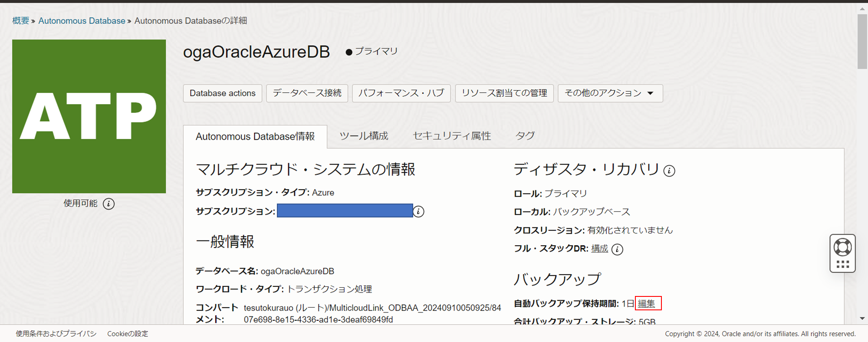Open the Database actions button
868x342 pixels.
tap(223, 93)
